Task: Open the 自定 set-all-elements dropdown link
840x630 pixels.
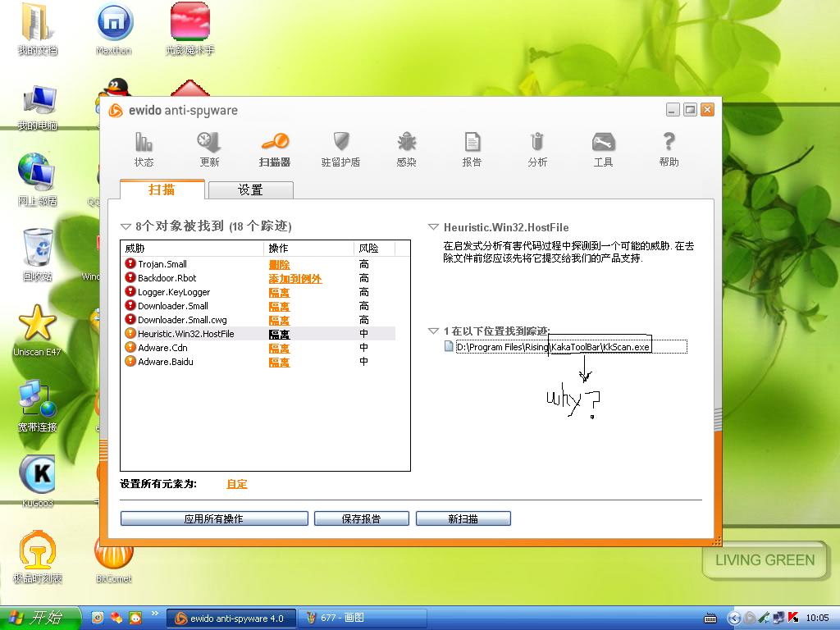Action: point(237,484)
